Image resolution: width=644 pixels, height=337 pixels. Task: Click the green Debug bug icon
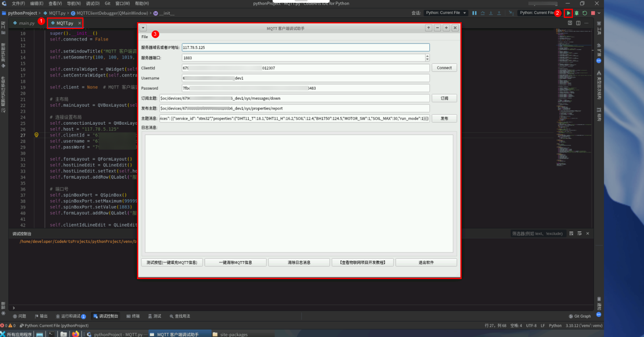coord(576,13)
